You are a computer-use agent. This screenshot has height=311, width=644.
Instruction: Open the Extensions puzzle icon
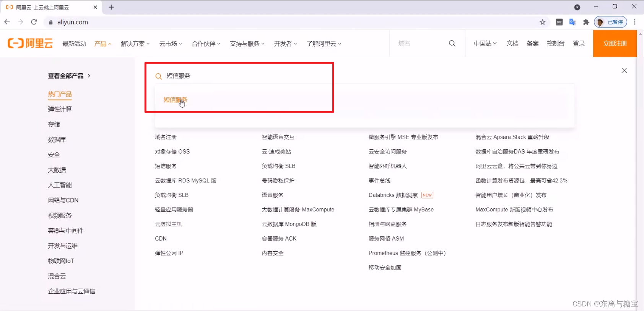point(586,22)
